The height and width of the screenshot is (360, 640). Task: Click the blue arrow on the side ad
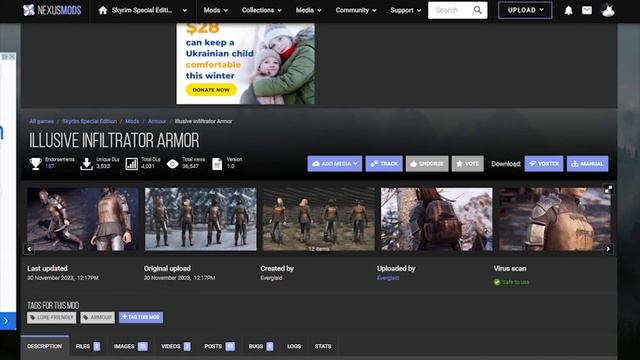pyautogui.click(x=6, y=321)
